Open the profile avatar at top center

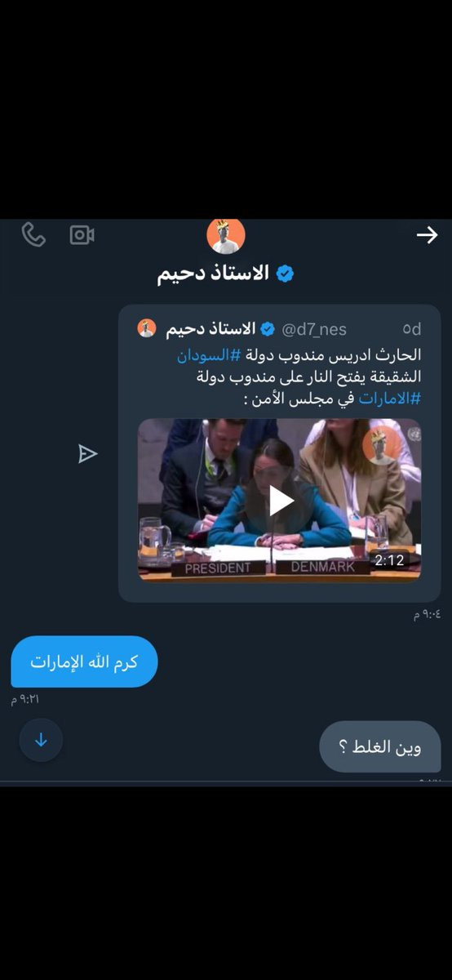pos(226,236)
